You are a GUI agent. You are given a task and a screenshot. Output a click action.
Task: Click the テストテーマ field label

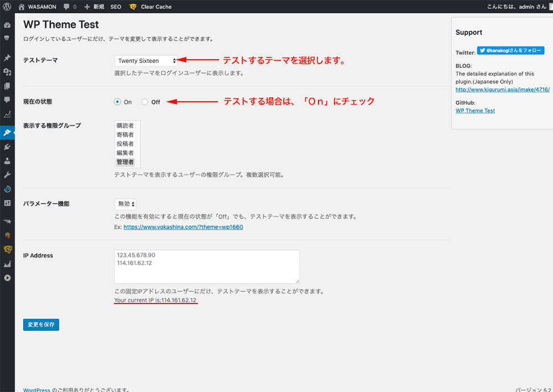(x=40, y=60)
